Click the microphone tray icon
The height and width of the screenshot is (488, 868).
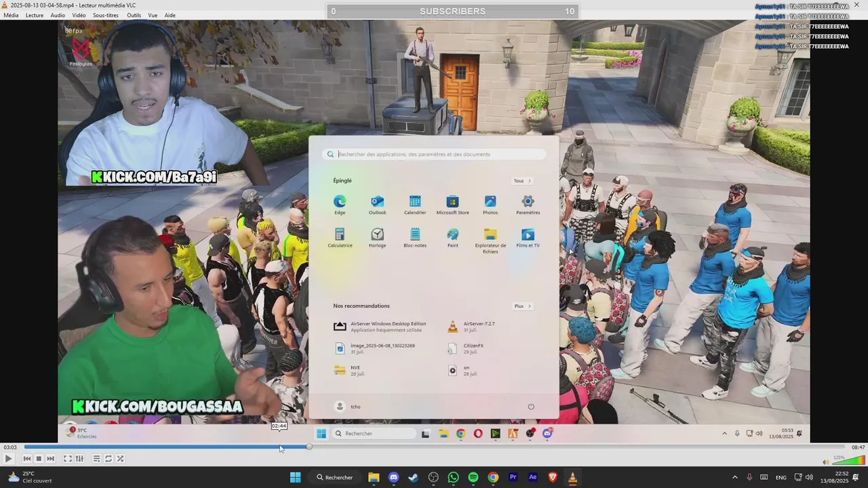click(x=749, y=477)
